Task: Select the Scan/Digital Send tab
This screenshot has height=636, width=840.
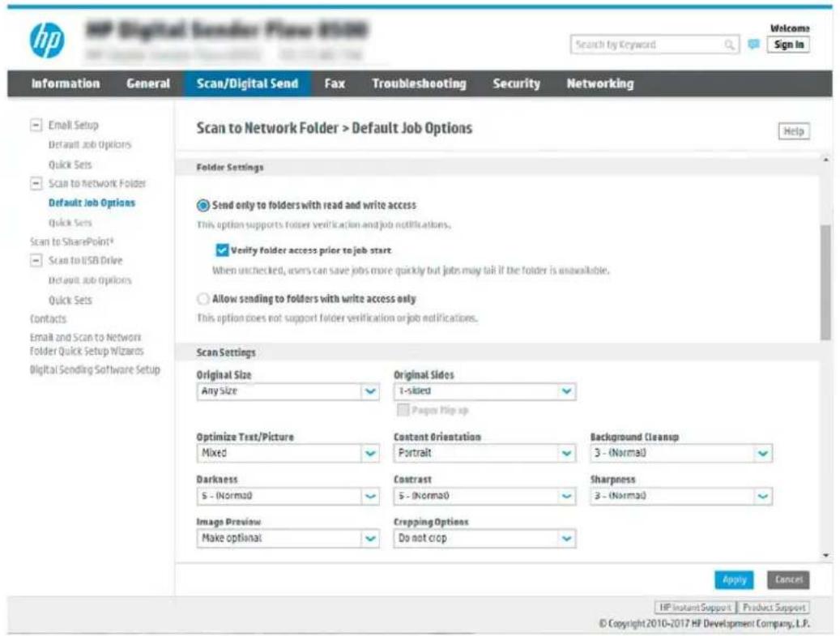Action: pos(248,83)
